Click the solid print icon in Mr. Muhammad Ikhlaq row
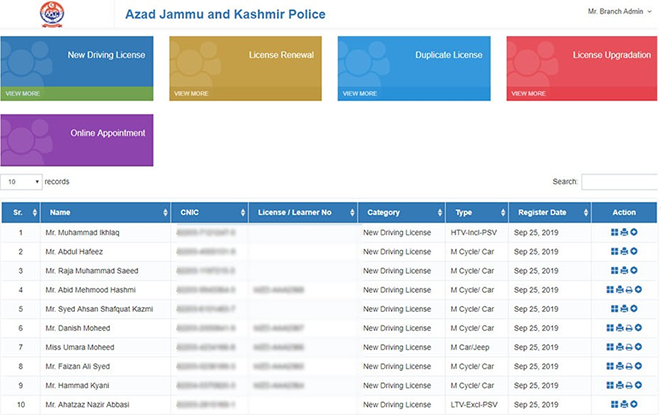 [624, 232]
